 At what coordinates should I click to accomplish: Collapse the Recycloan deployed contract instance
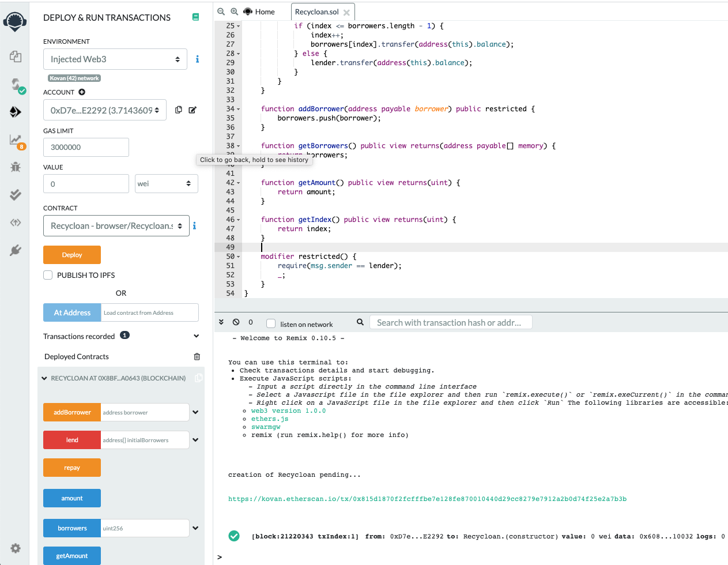(44, 378)
